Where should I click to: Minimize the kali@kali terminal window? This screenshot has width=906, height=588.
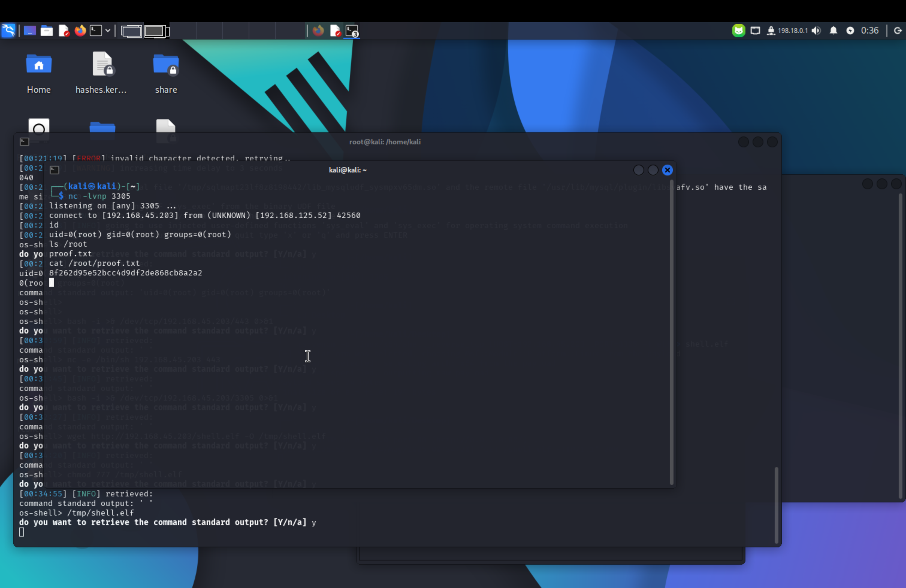tap(638, 170)
